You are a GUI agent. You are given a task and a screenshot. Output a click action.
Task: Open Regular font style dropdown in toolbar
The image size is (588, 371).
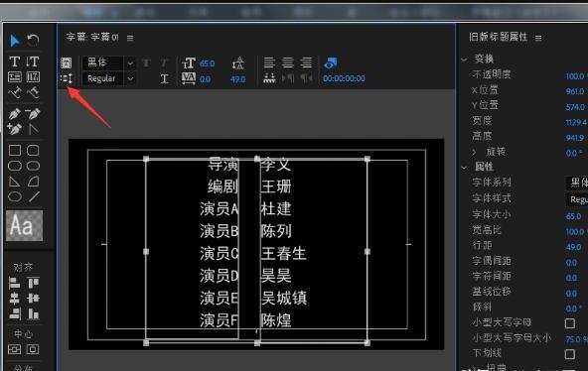[x=109, y=78]
